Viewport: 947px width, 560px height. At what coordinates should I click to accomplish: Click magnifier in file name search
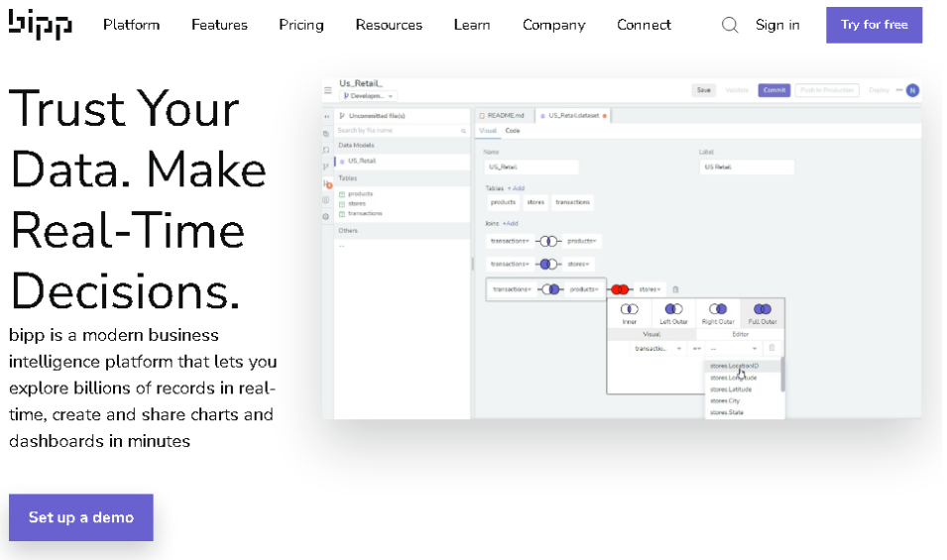(464, 131)
